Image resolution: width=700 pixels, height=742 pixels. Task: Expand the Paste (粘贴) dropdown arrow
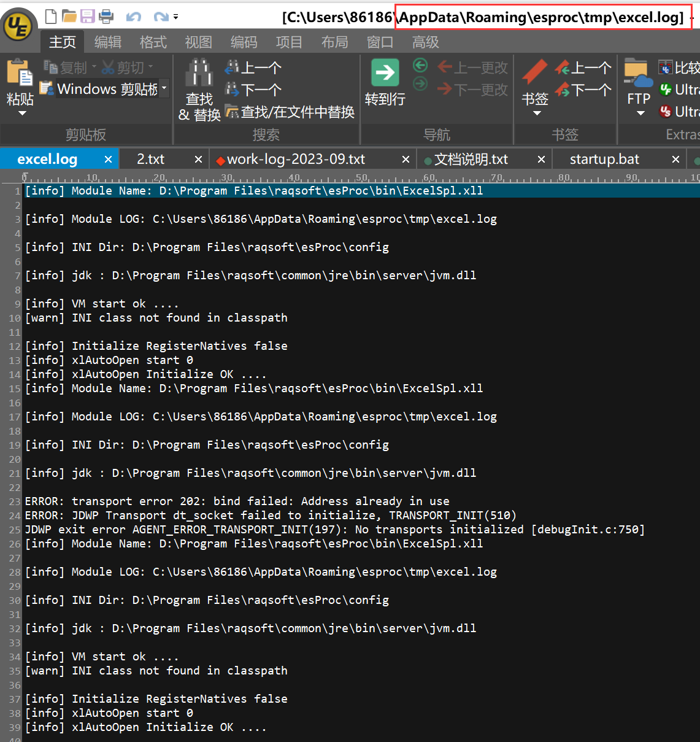pyautogui.click(x=22, y=114)
